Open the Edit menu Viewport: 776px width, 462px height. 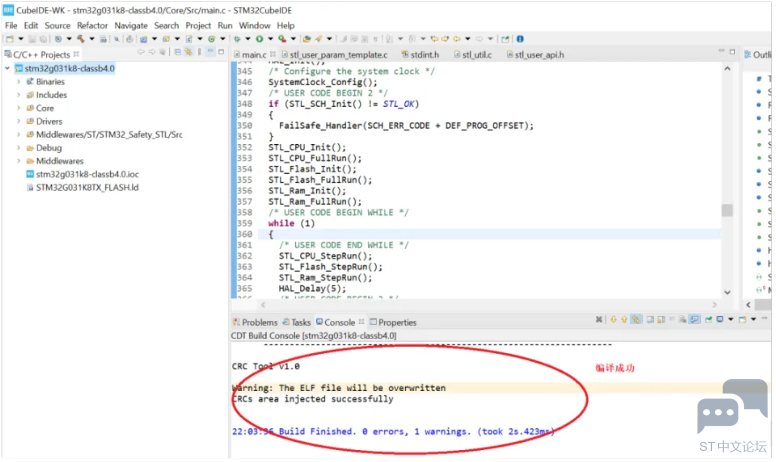pos(31,25)
